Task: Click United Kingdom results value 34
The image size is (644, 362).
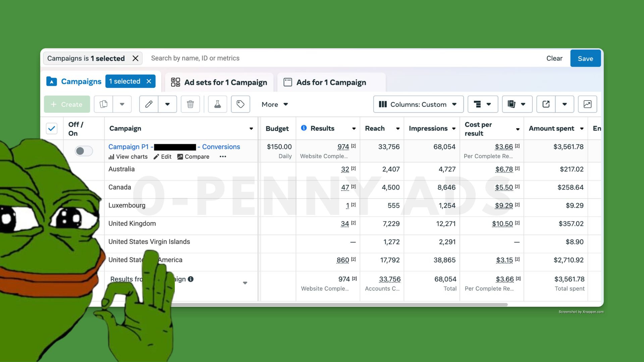Action: pos(345,224)
